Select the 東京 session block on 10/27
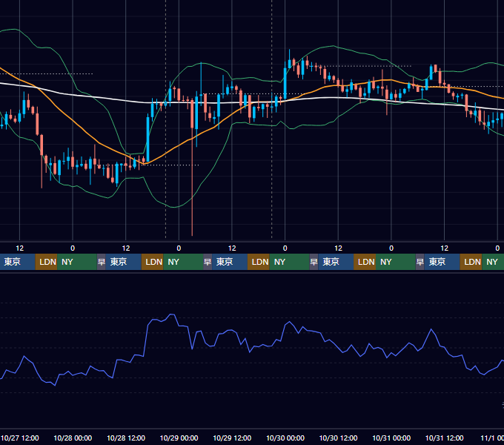The height and width of the screenshot is (445, 504). coord(17,262)
